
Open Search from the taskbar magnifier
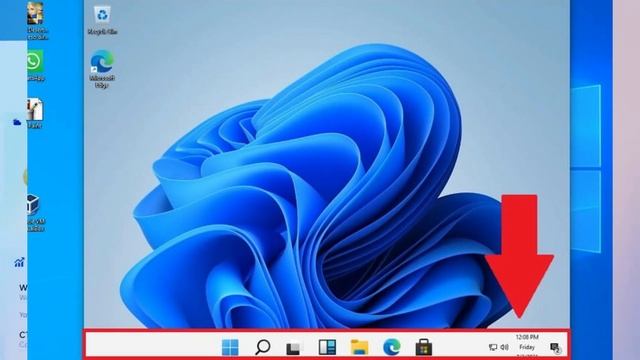click(262, 347)
